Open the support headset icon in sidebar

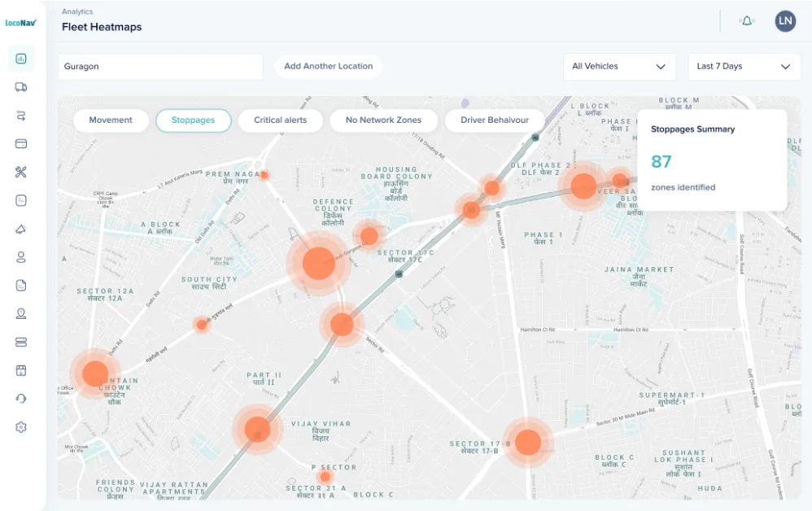point(21,398)
